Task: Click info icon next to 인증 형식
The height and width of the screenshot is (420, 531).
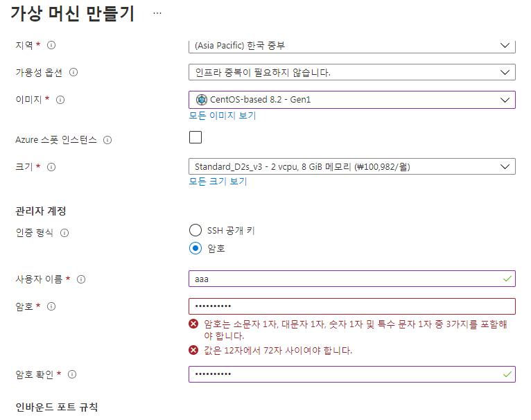Action: (64, 233)
